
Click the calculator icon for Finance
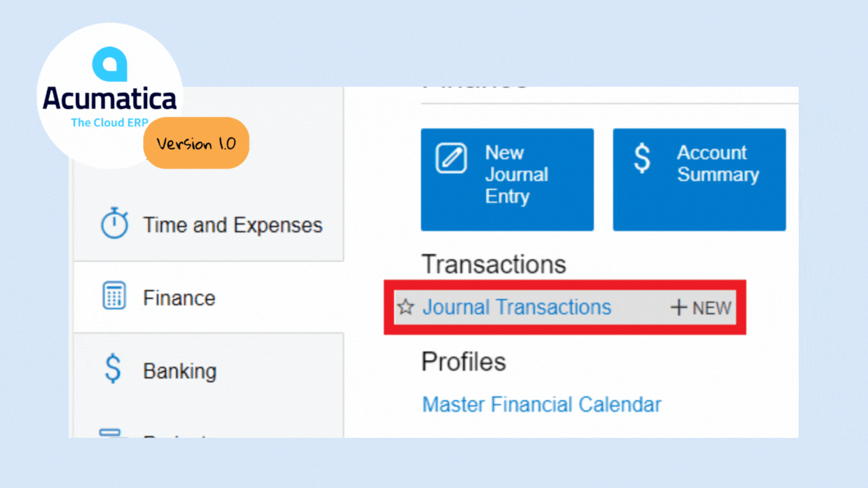pyautogui.click(x=114, y=297)
